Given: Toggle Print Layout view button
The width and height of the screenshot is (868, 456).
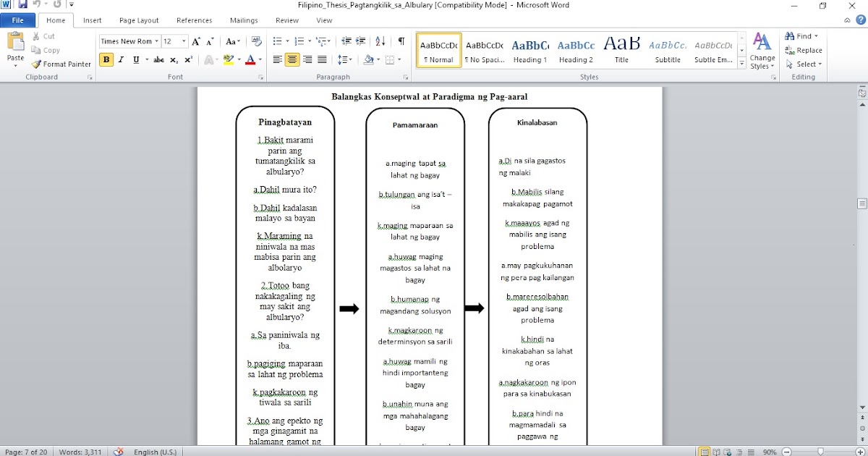Looking at the screenshot, I should click(705, 452).
